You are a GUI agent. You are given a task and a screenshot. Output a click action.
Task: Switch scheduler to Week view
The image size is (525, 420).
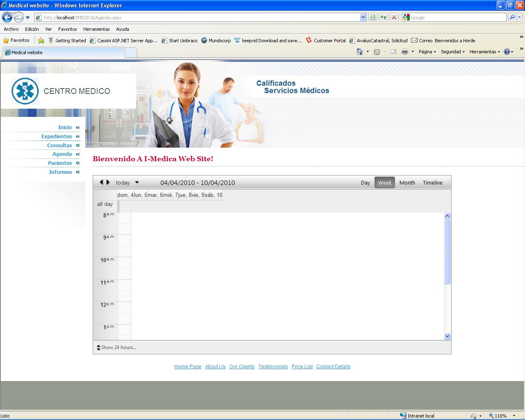tap(385, 183)
